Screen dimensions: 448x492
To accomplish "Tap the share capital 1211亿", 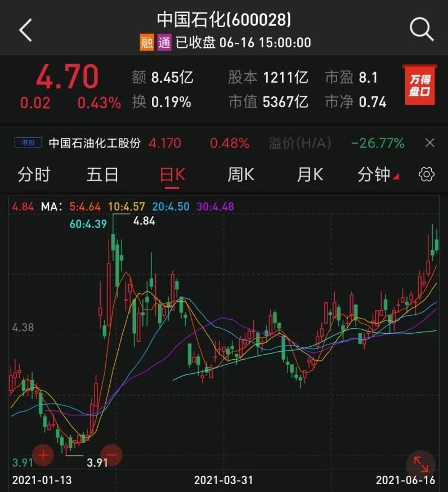I will (285, 77).
